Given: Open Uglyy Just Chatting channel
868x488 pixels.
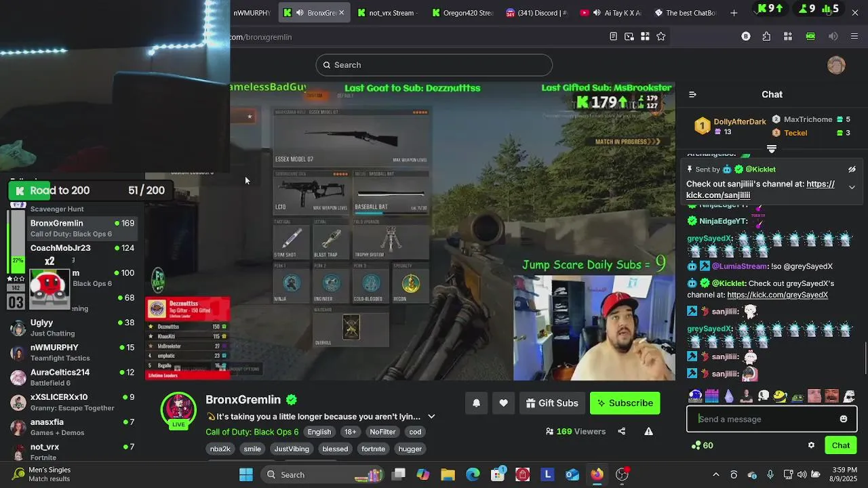Looking at the screenshot, I should click(73, 328).
